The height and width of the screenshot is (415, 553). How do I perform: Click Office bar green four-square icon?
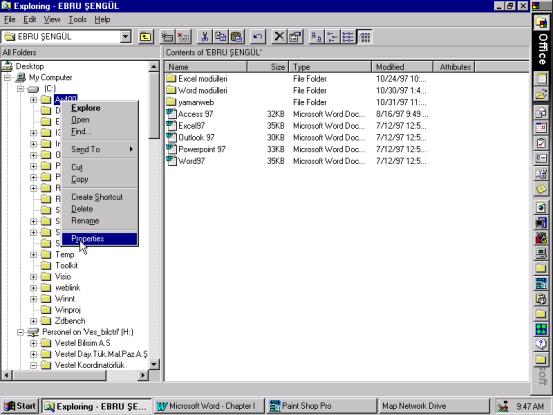[x=541, y=329]
